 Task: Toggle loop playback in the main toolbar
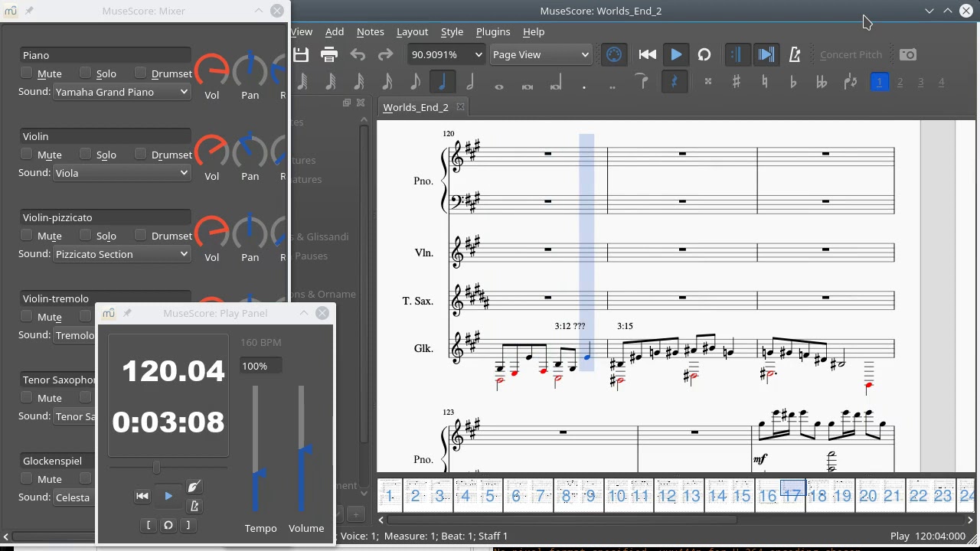point(704,54)
